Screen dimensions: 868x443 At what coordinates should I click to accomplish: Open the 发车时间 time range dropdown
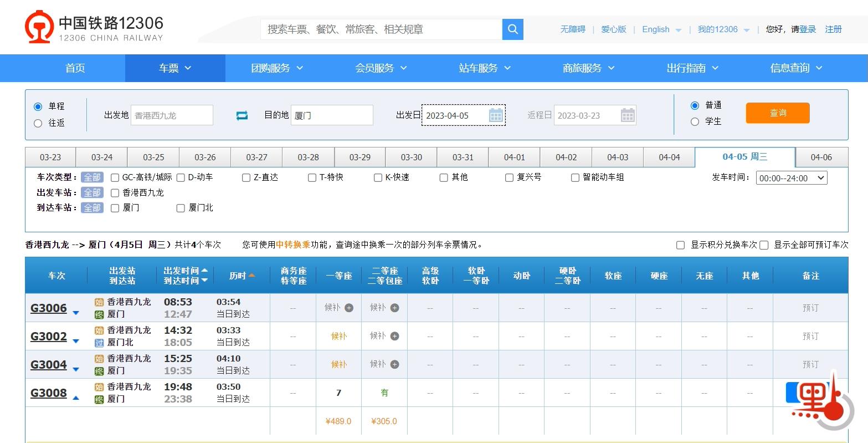coord(792,177)
